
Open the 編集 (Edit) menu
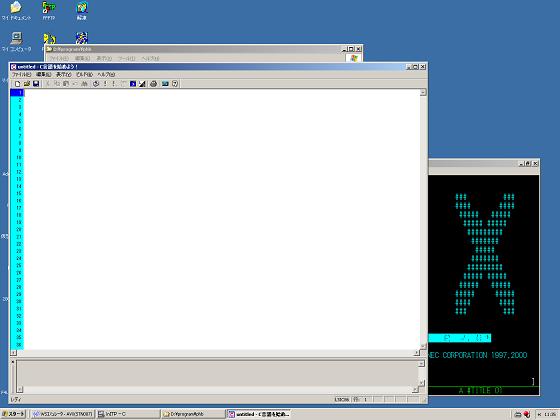point(43,74)
